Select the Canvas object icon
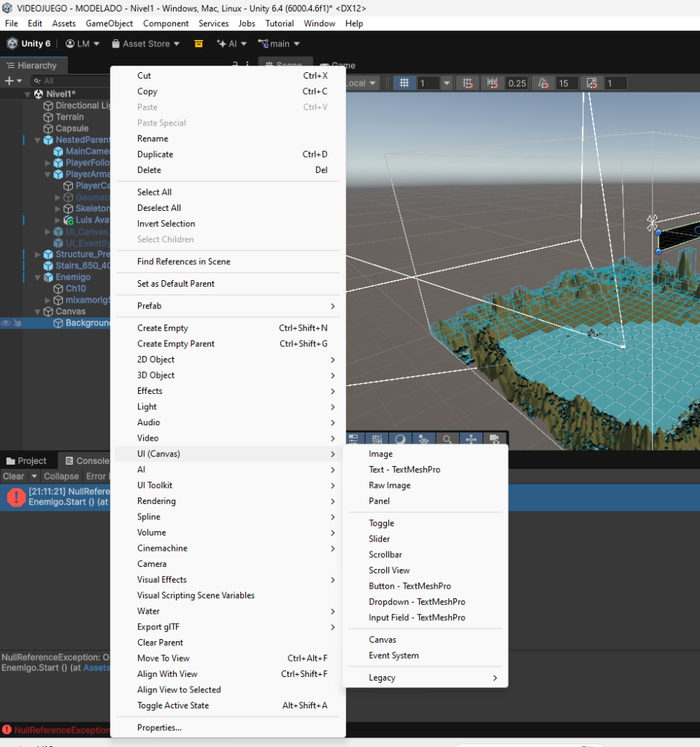 point(48,311)
